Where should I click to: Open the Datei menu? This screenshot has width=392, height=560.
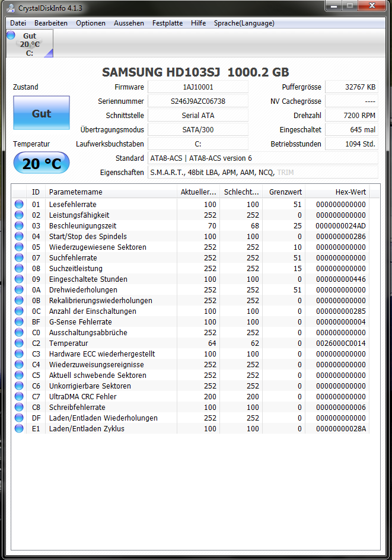pos(18,23)
